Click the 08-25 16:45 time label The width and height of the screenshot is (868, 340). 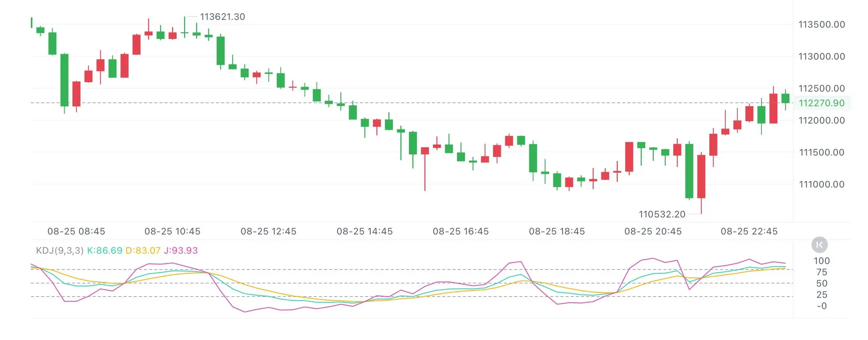pyautogui.click(x=461, y=231)
